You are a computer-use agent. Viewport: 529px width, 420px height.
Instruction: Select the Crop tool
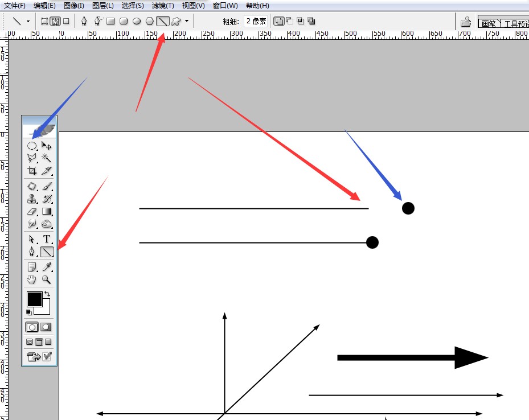click(32, 171)
